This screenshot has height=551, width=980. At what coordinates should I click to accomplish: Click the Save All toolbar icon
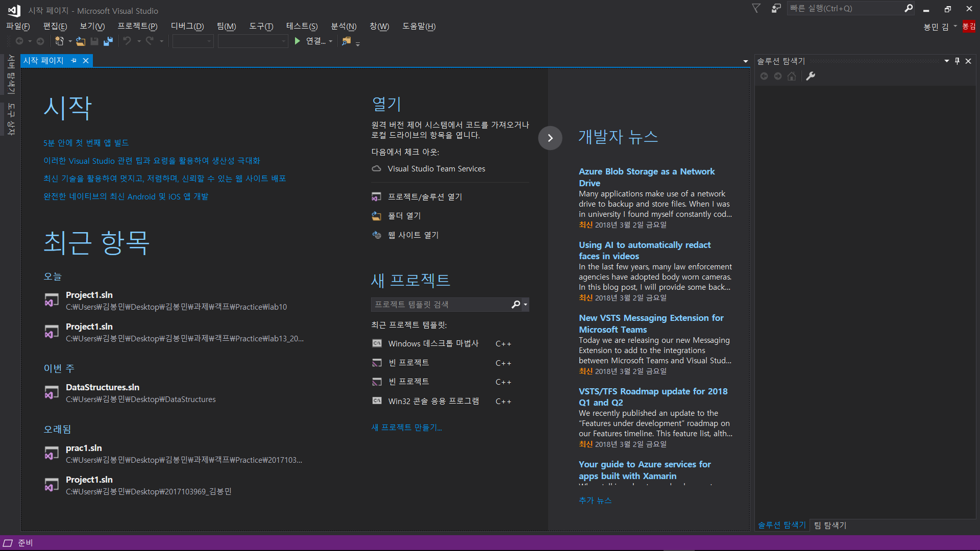[x=108, y=41]
